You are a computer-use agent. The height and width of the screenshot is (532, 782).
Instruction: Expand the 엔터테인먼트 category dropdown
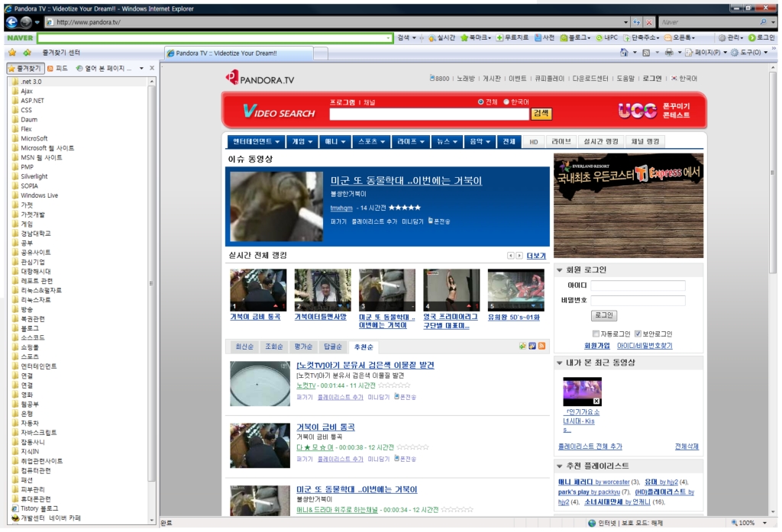(257, 142)
